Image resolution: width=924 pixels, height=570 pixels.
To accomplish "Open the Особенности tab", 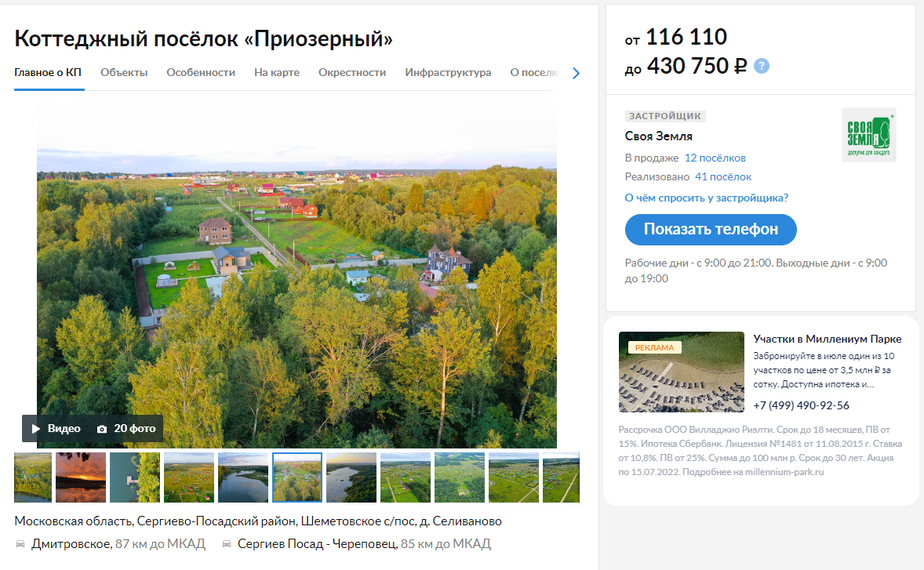I will coord(201,72).
